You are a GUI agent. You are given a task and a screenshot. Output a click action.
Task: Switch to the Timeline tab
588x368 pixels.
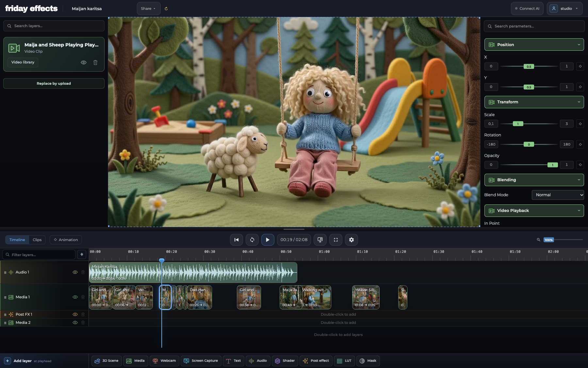click(17, 240)
